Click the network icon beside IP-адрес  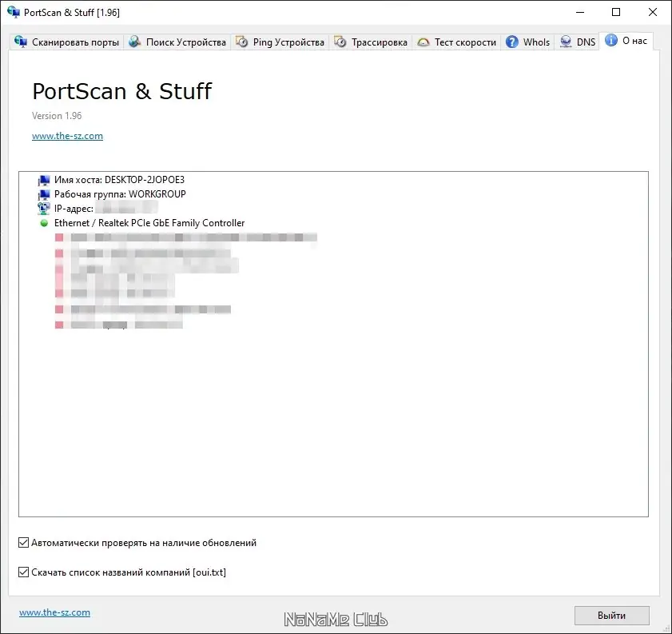44,209
